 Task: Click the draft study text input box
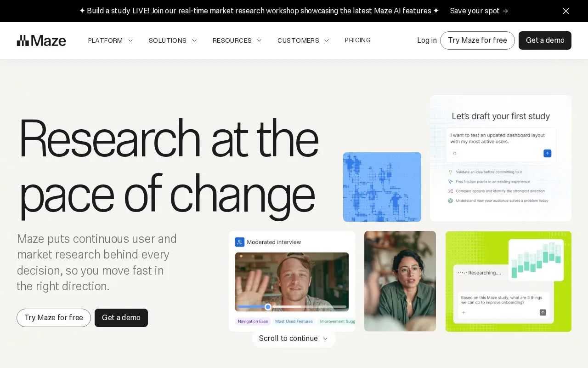pos(501,144)
